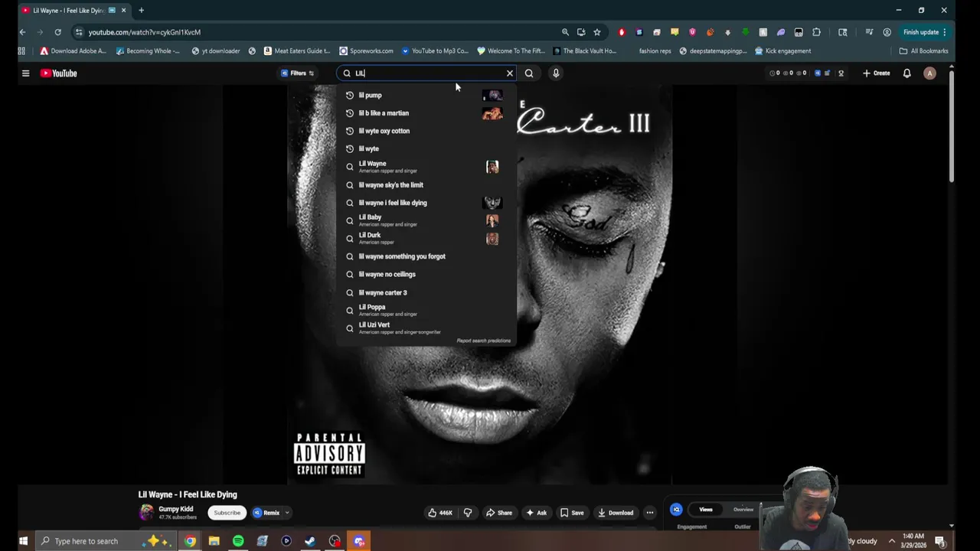Click the Remix button
The width and height of the screenshot is (980, 551).
point(266,513)
